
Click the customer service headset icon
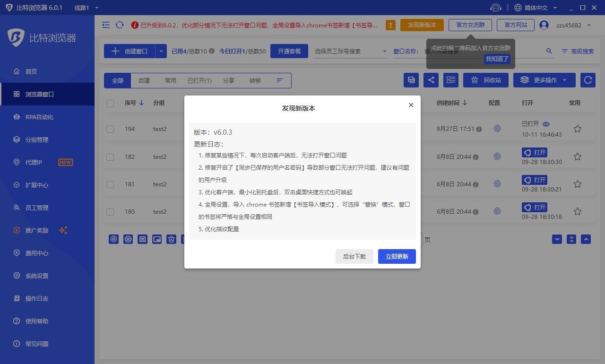pos(496,8)
